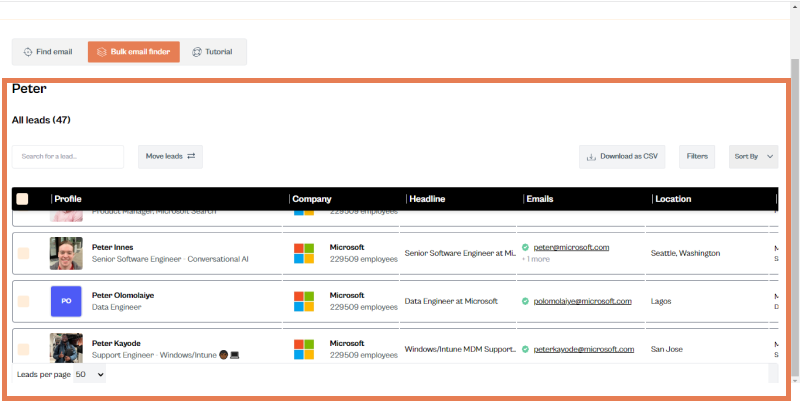Click the Company column header
The image size is (800, 401).
pyautogui.click(x=312, y=199)
